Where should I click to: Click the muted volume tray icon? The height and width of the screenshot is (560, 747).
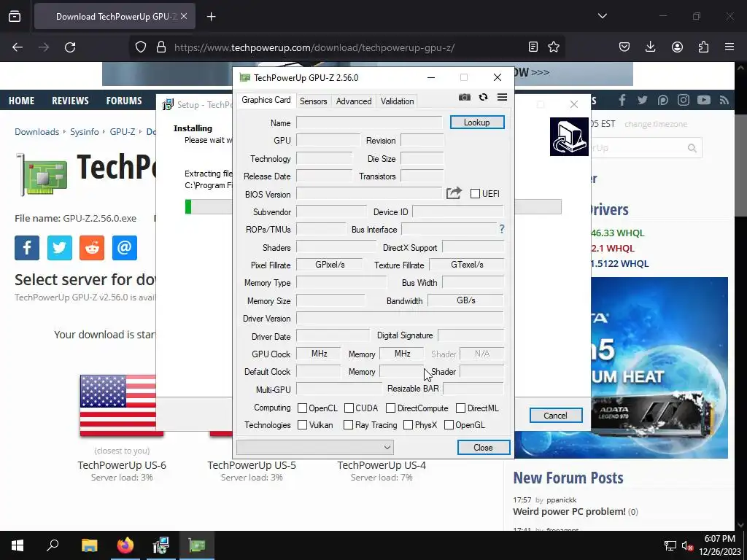click(x=687, y=545)
